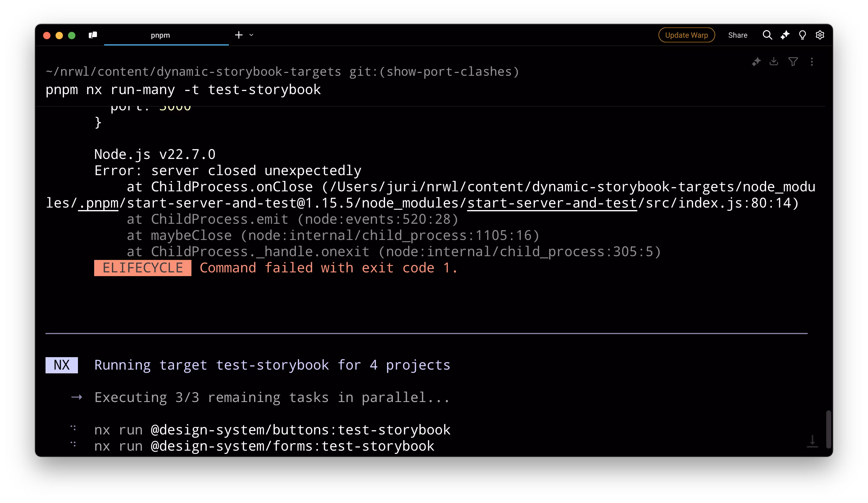Open Warp search with magnifier icon
Viewport: 868px width, 503px height.
pos(767,35)
